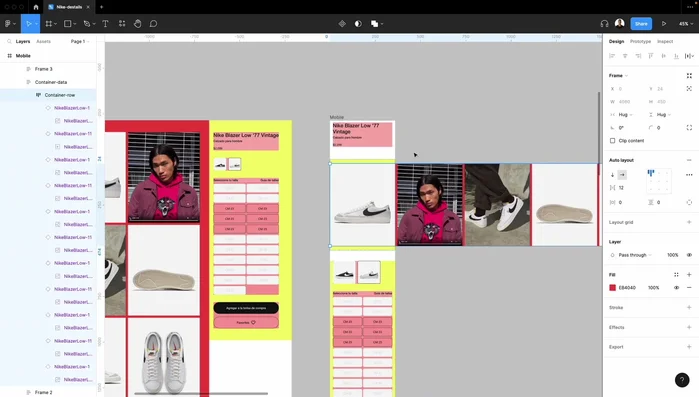Select the Move tool
The width and height of the screenshot is (699, 397).
point(29,24)
